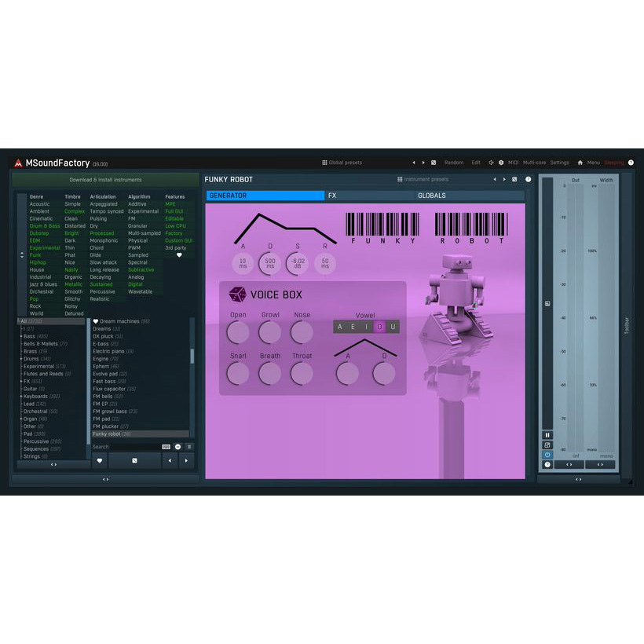Toggle the Dubstep genre tag filter

tap(39, 233)
